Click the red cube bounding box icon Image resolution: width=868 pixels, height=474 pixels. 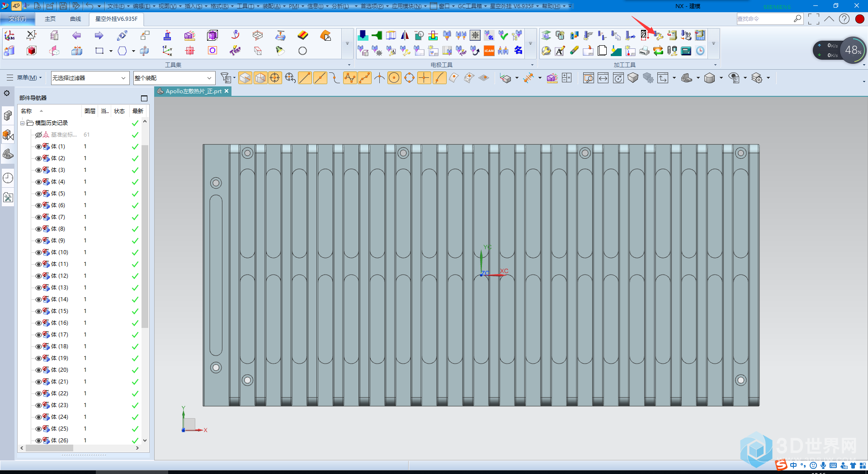pos(32,51)
